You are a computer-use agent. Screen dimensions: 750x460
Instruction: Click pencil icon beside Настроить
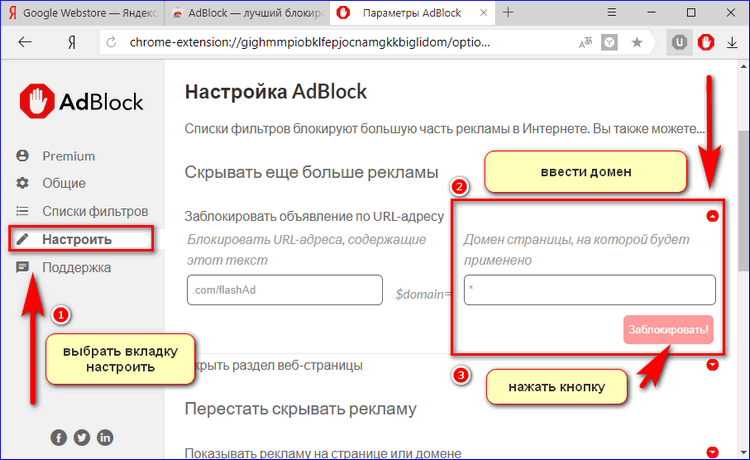pyautogui.click(x=22, y=239)
